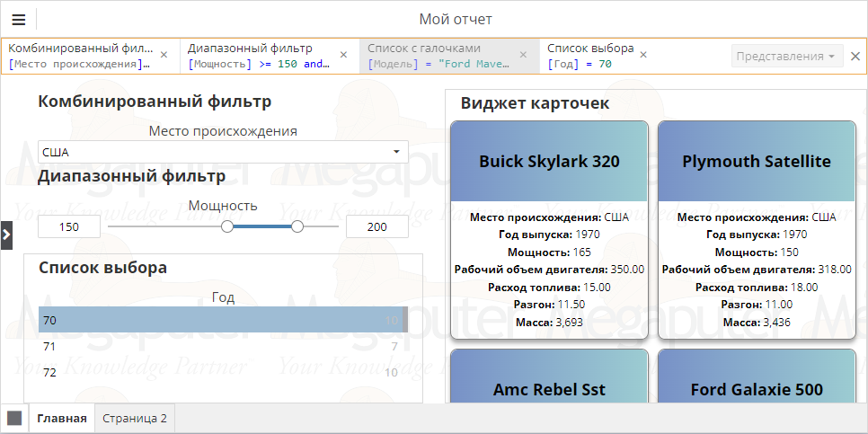868x434 pixels.
Task: Switch to the Главная page tab
Action: click(62, 418)
